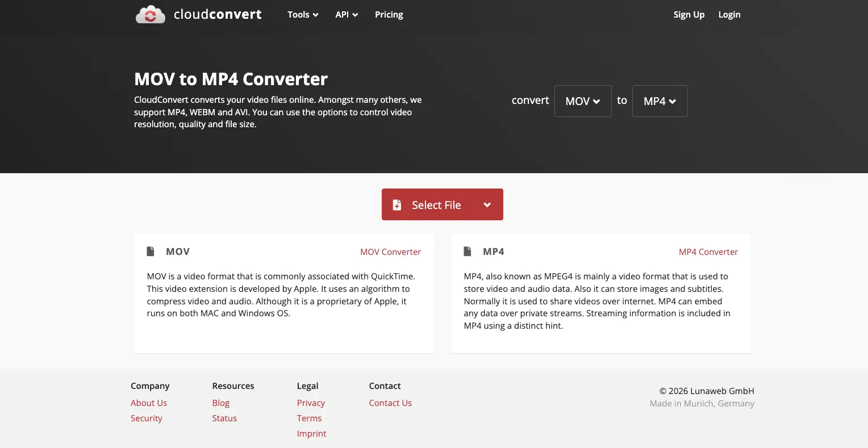Open the MP4 target format dropdown
This screenshot has width=868, height=448.
(x=660, y=101)
